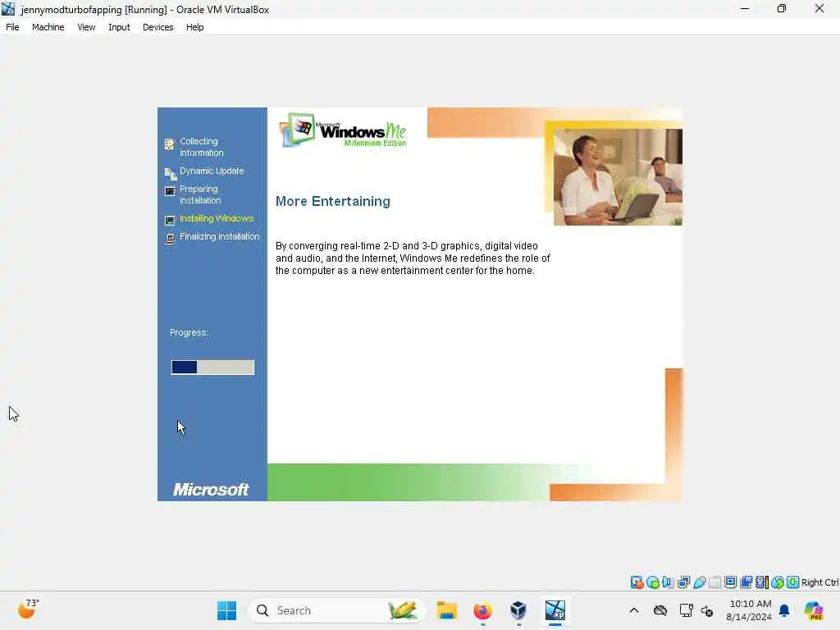Click the running XP VM taskbar icon
The width and height of the screenshot is (840, 630).
click(x=555, y=610)
